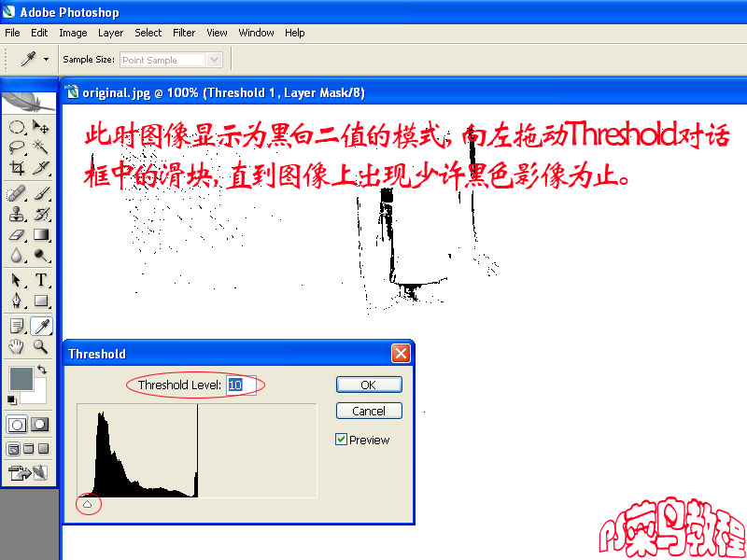Toggle the Preview checkbox in Threshold dialog
This screenshot has width=747, height=560.
[341, 439]
